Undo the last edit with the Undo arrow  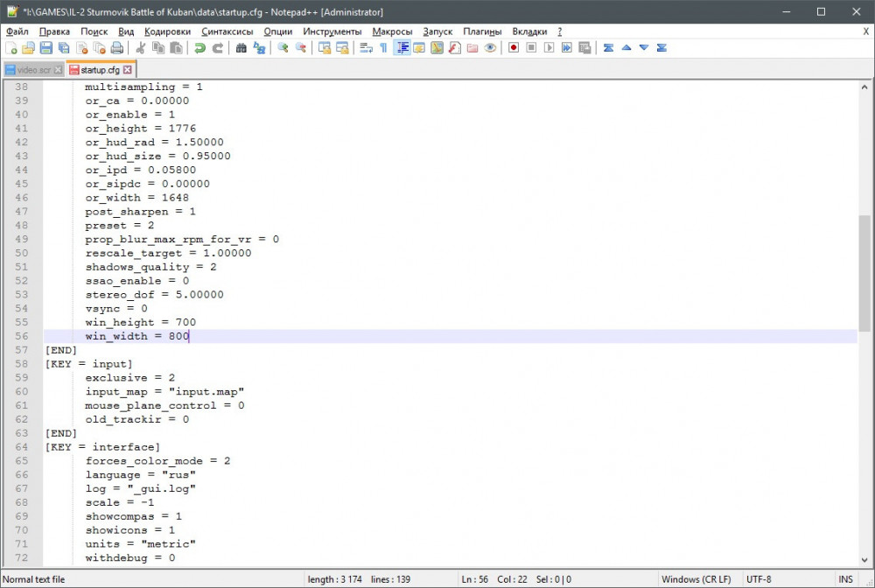pyautogui.click(x=201, y=48)
